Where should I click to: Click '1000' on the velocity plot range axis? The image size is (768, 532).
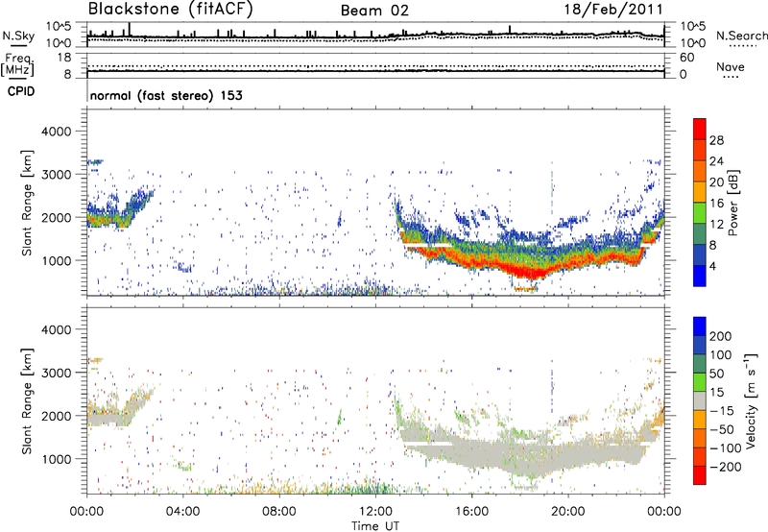pyautogui.click(x=56, y=459)
